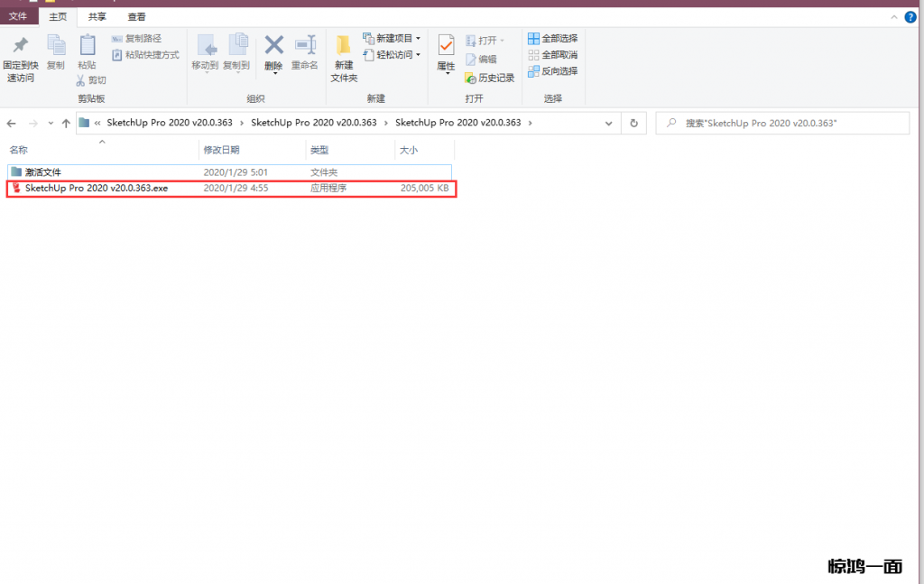Deselect everything with 全部取消
Screen dimensions: 924x584
[x=552, y=55]
